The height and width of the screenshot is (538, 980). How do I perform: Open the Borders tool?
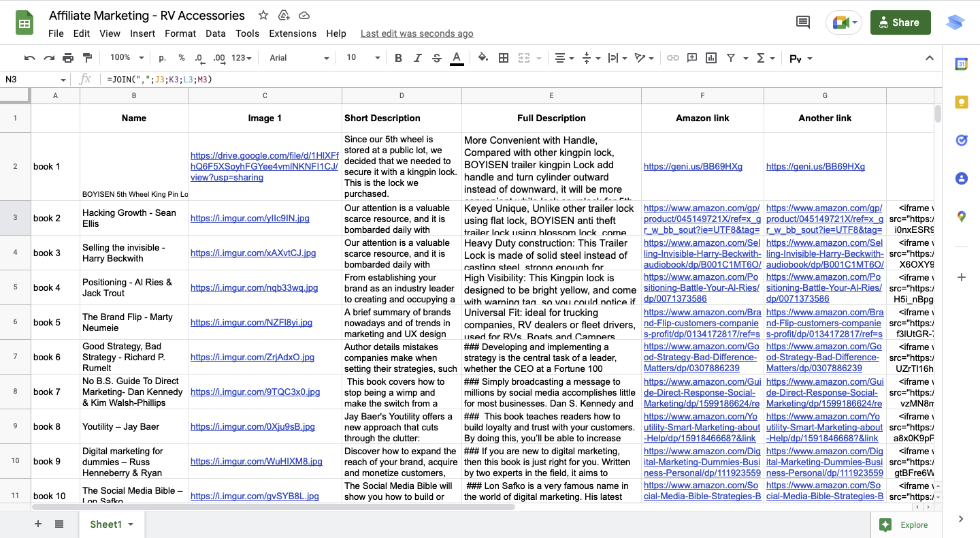coord(504,58)
